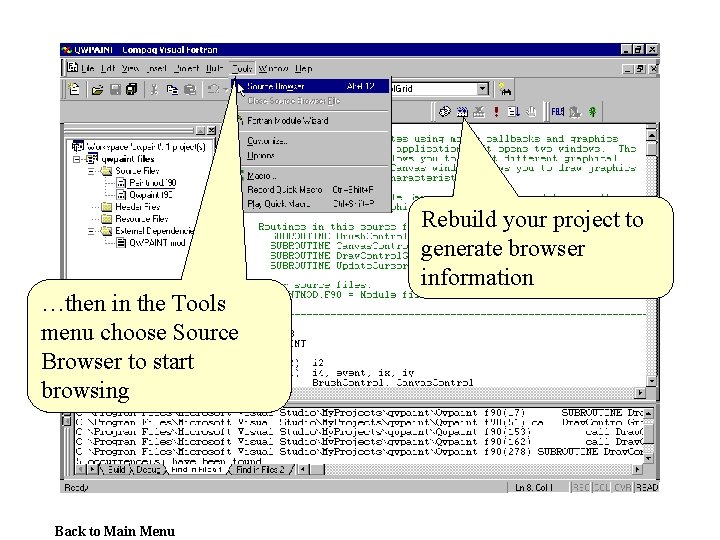
Task: Open the File menu
Action: click(x=88, y=68)
